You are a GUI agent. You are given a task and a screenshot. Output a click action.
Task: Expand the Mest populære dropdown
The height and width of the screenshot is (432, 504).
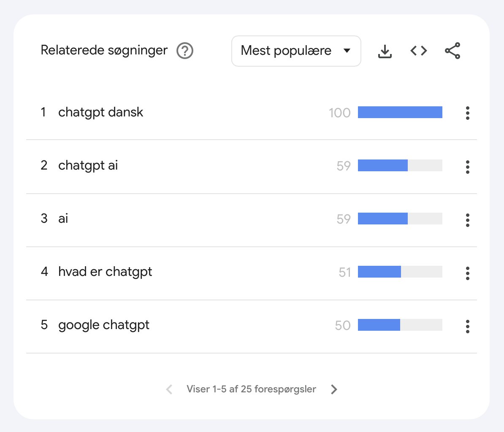(296, 51)
